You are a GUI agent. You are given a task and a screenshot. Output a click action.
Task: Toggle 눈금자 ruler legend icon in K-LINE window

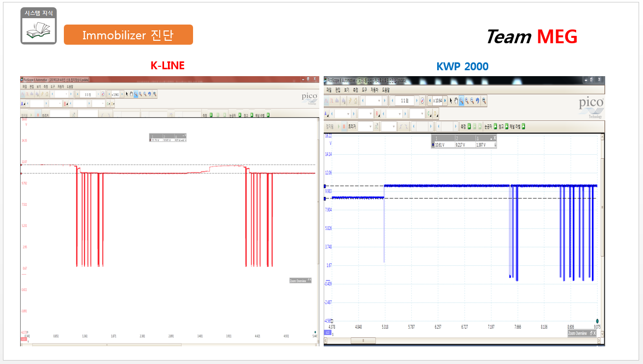coord(240,115)
